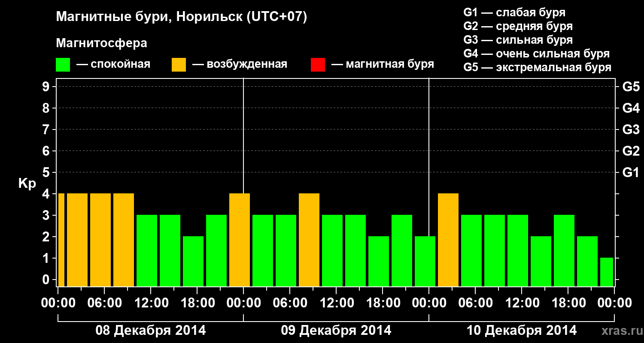
Task: Click the '08 Декабря 2014' date label
Action: click(150, 331)
